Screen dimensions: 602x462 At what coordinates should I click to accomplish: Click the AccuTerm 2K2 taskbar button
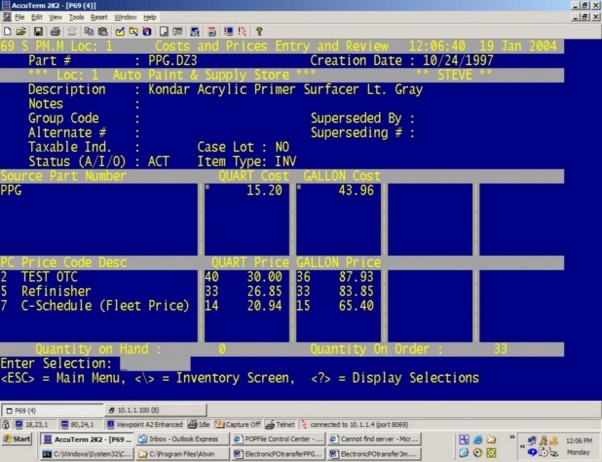tap(87, 439)
